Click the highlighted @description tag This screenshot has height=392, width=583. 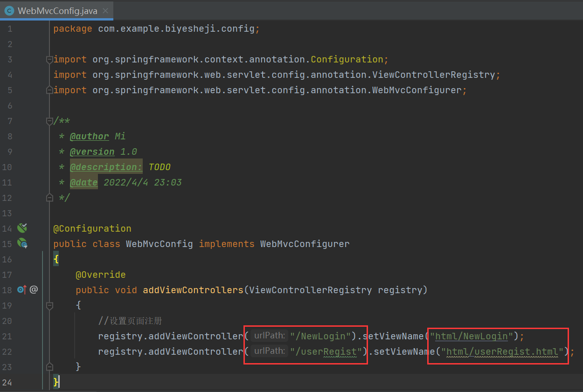pos(106,167)
